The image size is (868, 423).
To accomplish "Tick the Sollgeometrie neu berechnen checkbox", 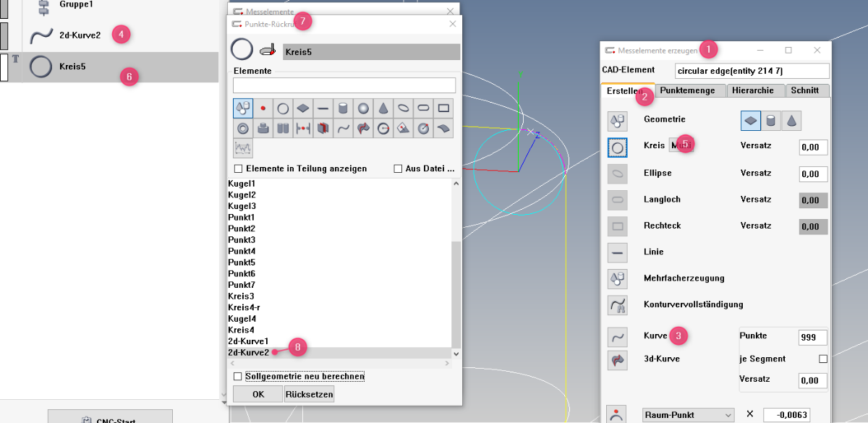I will (x=238, y=377).
